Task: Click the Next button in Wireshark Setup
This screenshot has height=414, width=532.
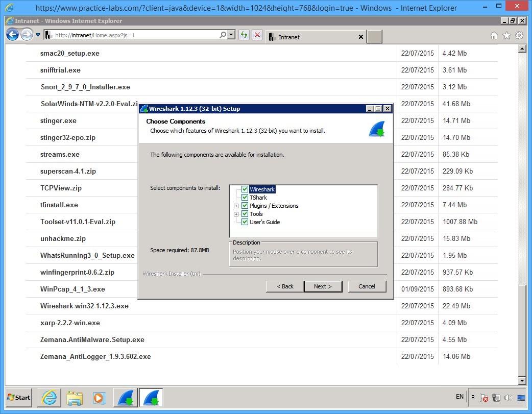Action: (x=323, y=286)
